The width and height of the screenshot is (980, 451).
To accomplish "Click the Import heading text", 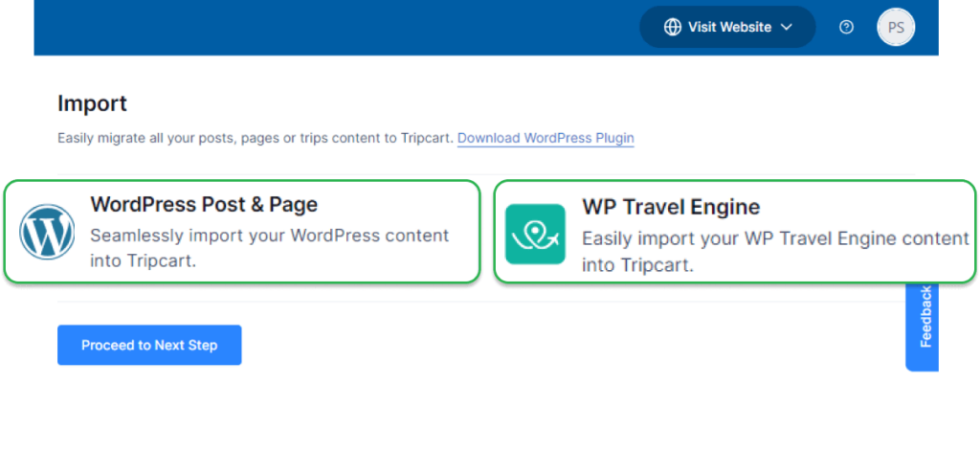I will click(92, 103).
